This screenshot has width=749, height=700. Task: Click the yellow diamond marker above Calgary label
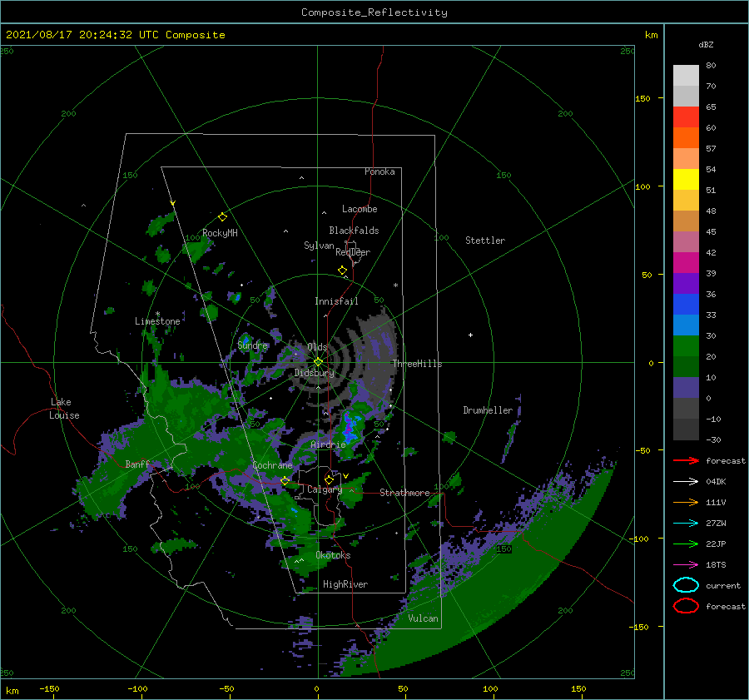click(329, 479)
